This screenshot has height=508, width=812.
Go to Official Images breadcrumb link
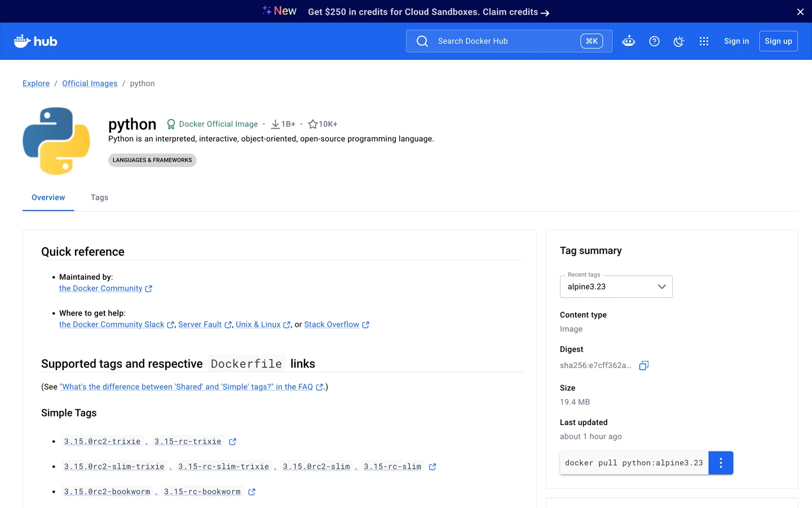pyautogui.click(x=90, y=84)
